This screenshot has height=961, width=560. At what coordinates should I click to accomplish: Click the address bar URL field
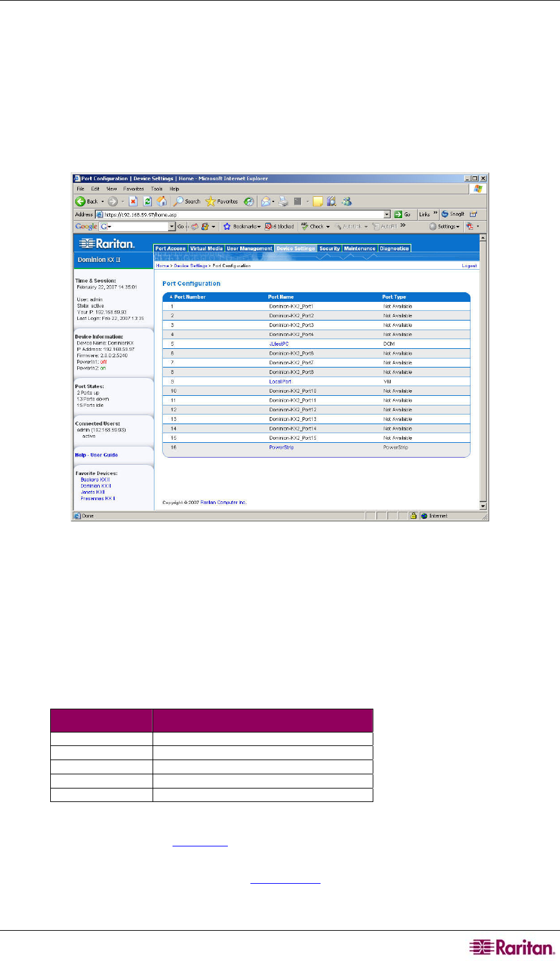pyautogui.click(x=243, y=214)
